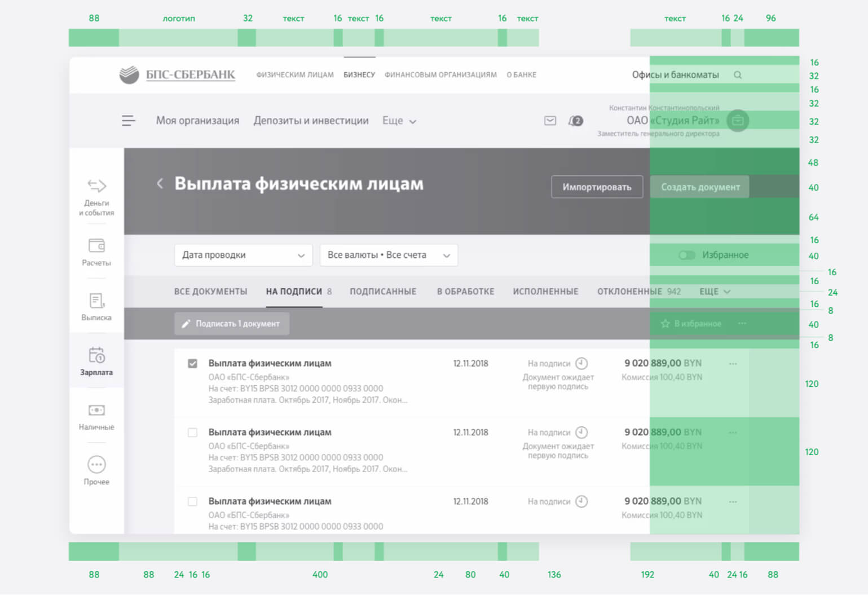
Task: Open БИЗНЕСУ top menu
Action: pos(359,74)
